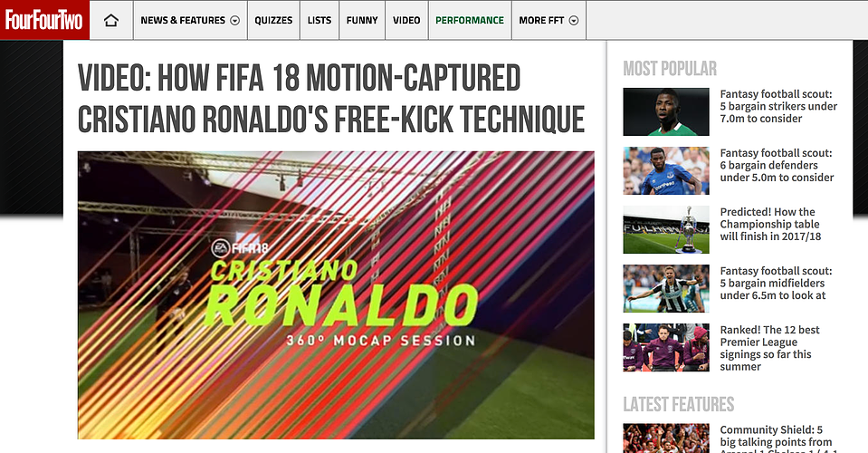Click the home icon in navigation bar

pyautogui.click(x=111, y=21)
